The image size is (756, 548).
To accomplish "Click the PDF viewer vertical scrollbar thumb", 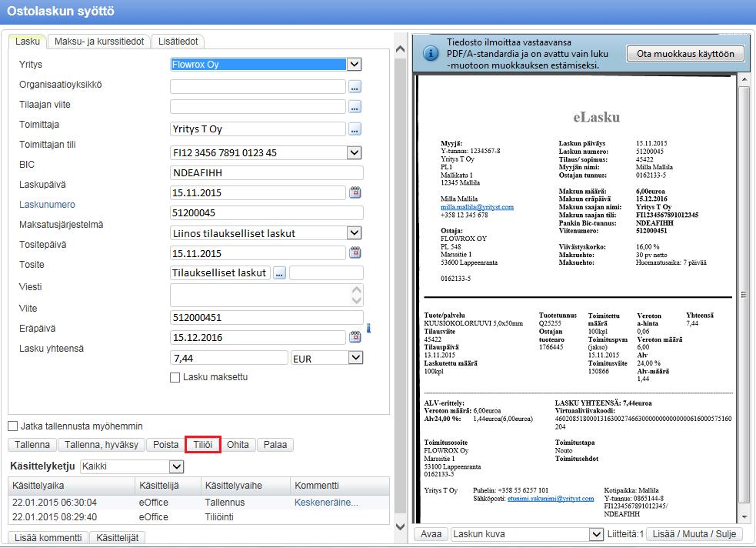I will pos(744,296).
